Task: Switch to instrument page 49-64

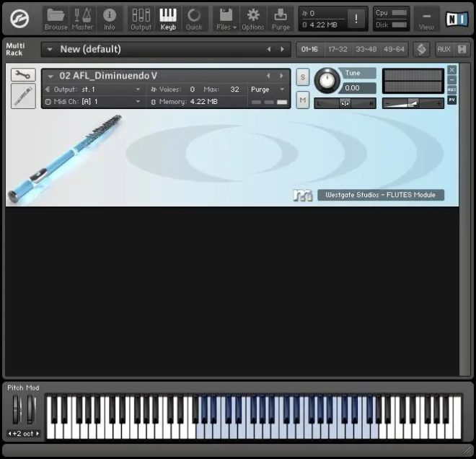Action: coord(394,49)
